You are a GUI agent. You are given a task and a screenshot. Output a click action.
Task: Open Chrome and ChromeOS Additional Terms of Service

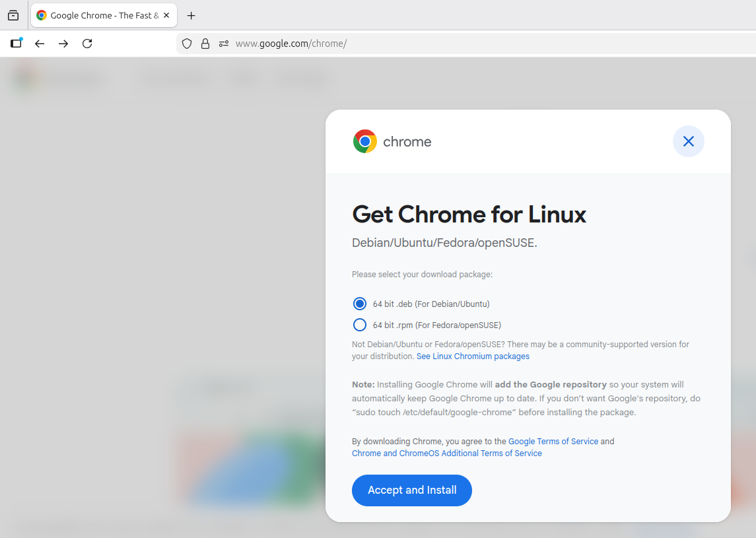(x=447, y=454)
